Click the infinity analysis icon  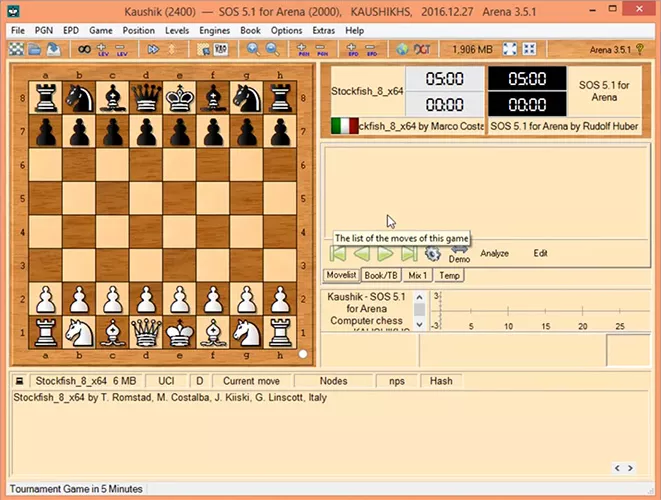(84, 49)
